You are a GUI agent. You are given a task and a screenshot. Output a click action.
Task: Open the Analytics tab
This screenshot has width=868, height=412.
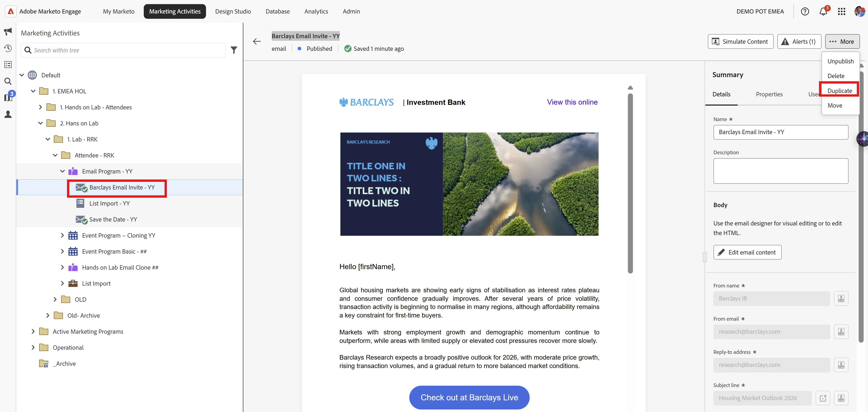click(x=316, y=11)
